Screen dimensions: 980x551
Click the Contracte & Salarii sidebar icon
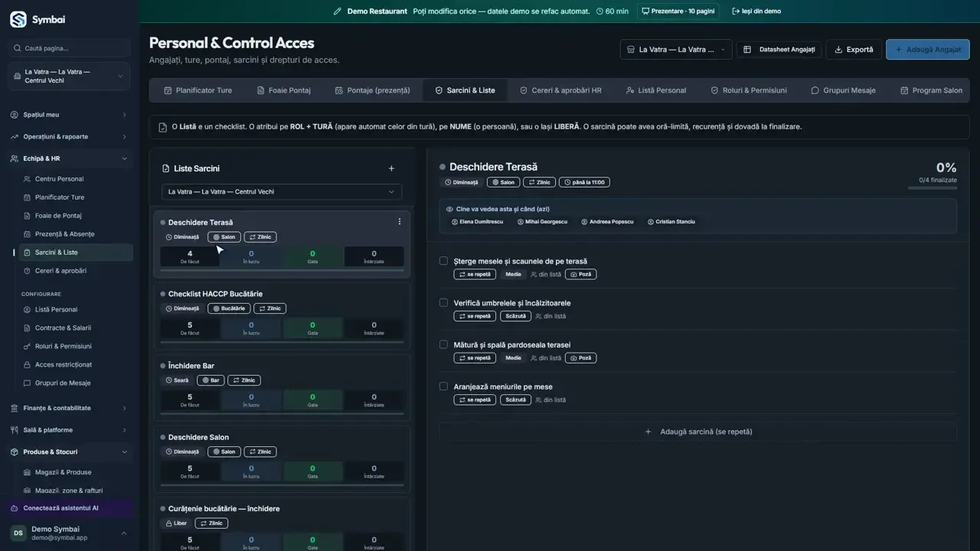(x=28, y=328)
